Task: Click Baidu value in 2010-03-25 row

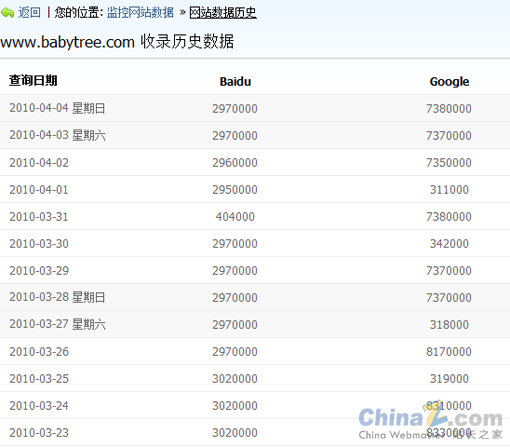Action: pyautogui.click(x=235, y=379)
